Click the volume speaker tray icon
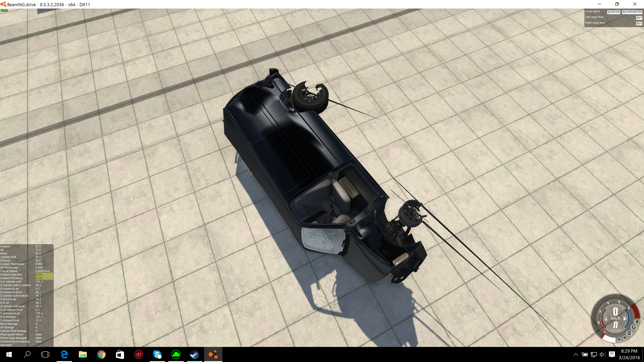The width and height of the screenshot is (644, 362). (603, 354)
